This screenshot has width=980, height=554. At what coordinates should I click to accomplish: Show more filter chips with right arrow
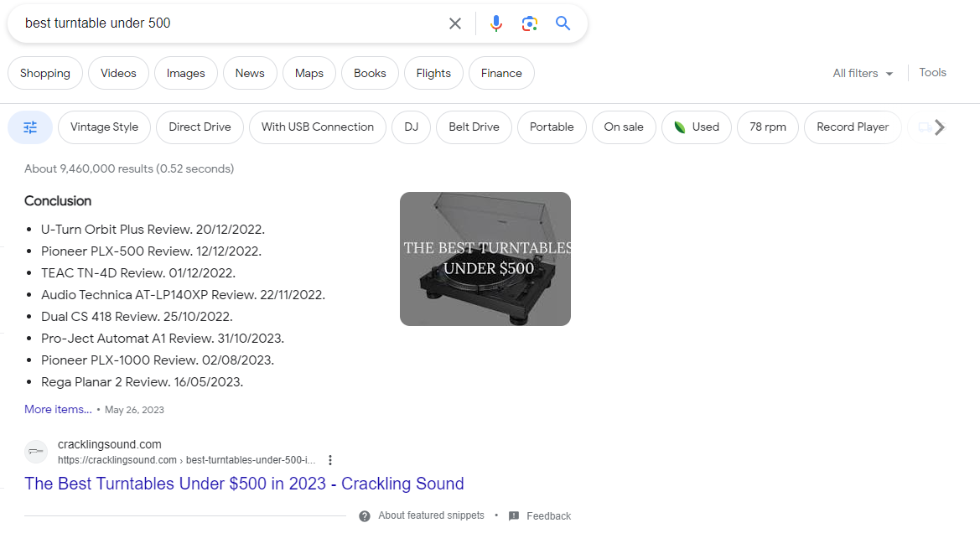(940, 127)
